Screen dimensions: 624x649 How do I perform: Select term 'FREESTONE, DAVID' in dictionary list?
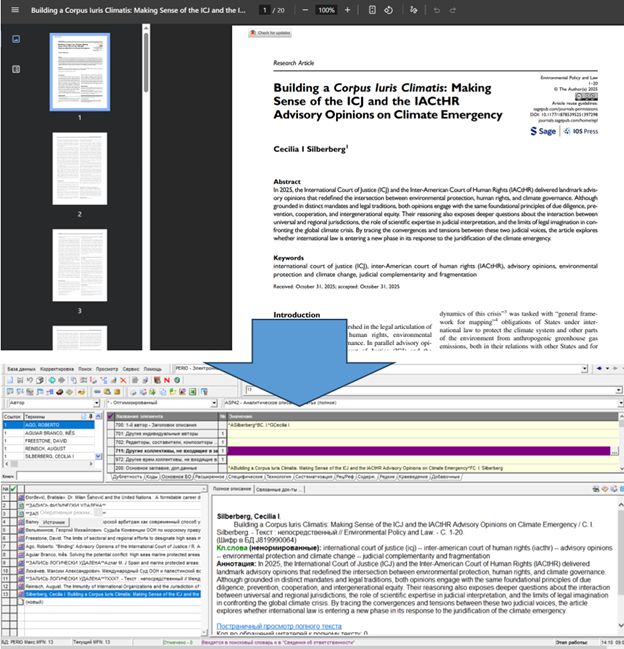(x=46, y=441)
